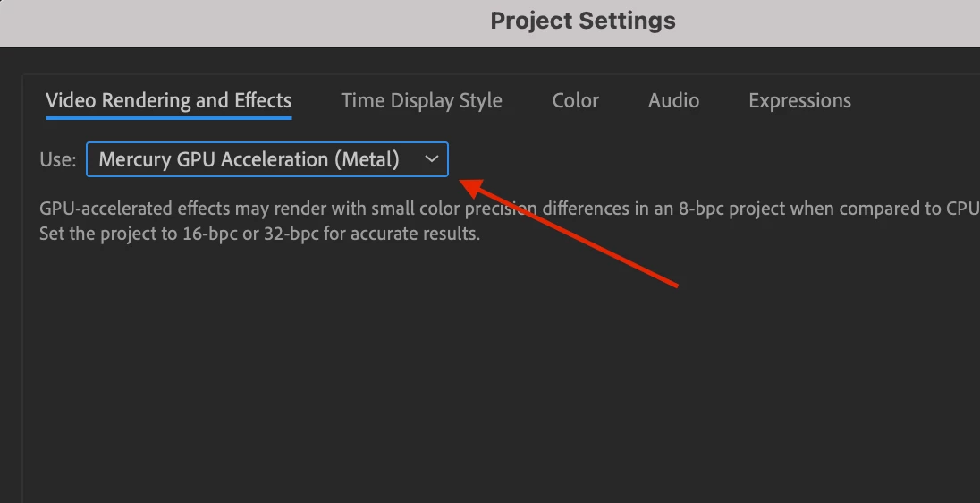Go to the Audio settings tab

(673, 100)
